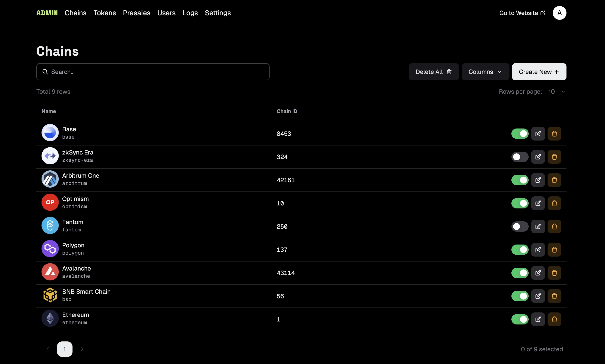Click the Base chain logo
The height and width of the screenshot is (364, 605).
(x=50, y=132)
